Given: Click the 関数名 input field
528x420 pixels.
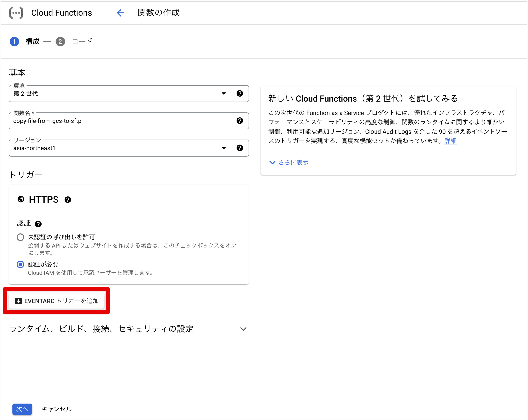Looking at the screenshot, I should coord(129,121).
